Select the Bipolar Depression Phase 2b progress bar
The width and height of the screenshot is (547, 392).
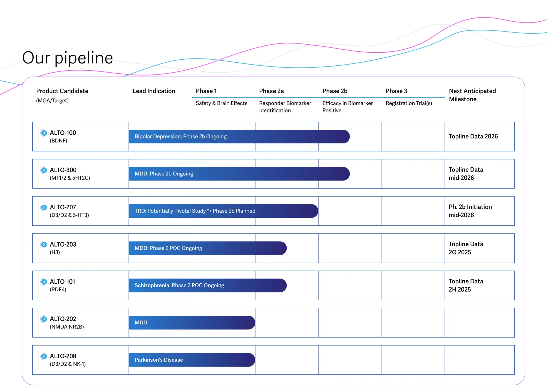(x=239, y=137)
